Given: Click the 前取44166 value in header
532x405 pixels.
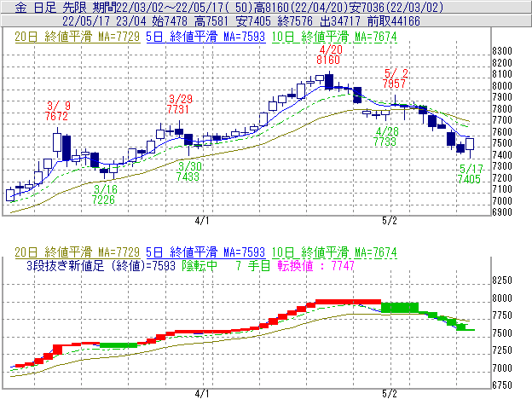Looking at the screenshot, I should 394,21.
